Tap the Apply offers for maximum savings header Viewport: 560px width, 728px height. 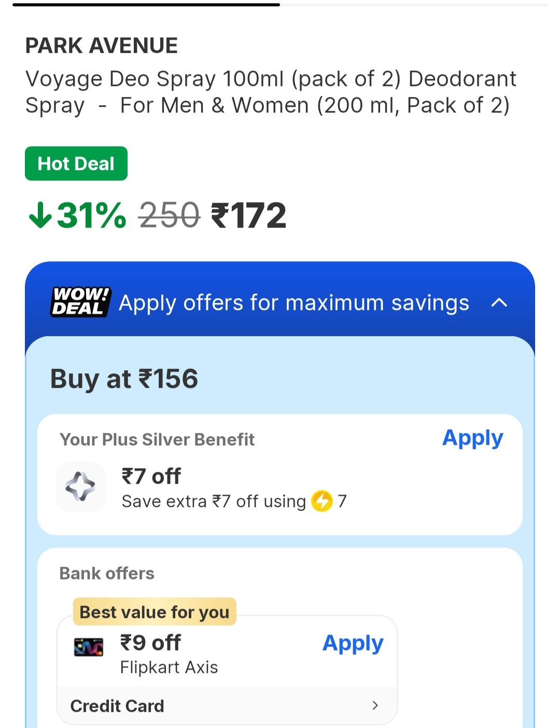tap(294, 303)
